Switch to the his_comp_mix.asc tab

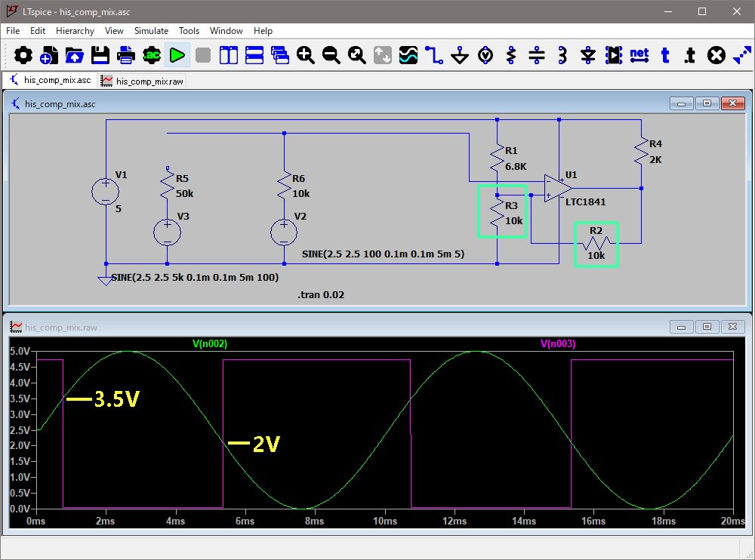coord(50,80)
